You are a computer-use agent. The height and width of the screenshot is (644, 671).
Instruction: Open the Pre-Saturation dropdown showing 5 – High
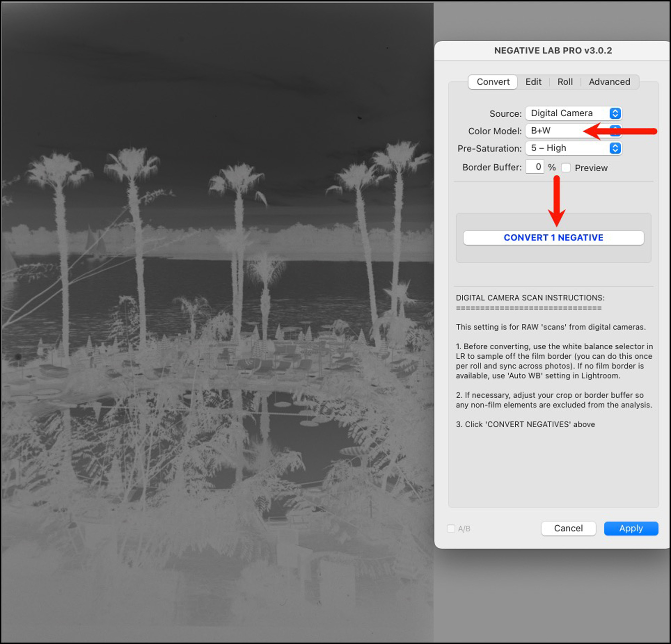[x=574, y=148]
